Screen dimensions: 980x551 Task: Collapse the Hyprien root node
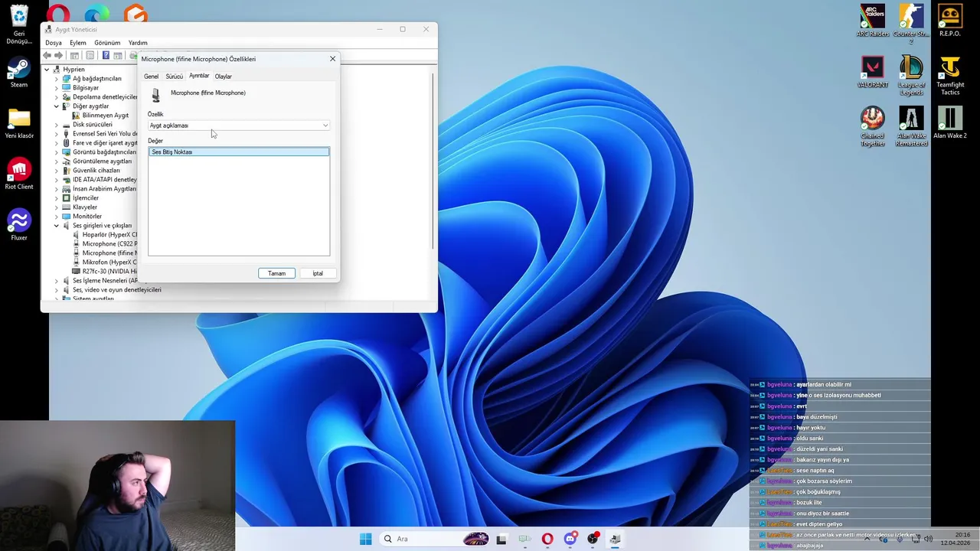point(47,70)
